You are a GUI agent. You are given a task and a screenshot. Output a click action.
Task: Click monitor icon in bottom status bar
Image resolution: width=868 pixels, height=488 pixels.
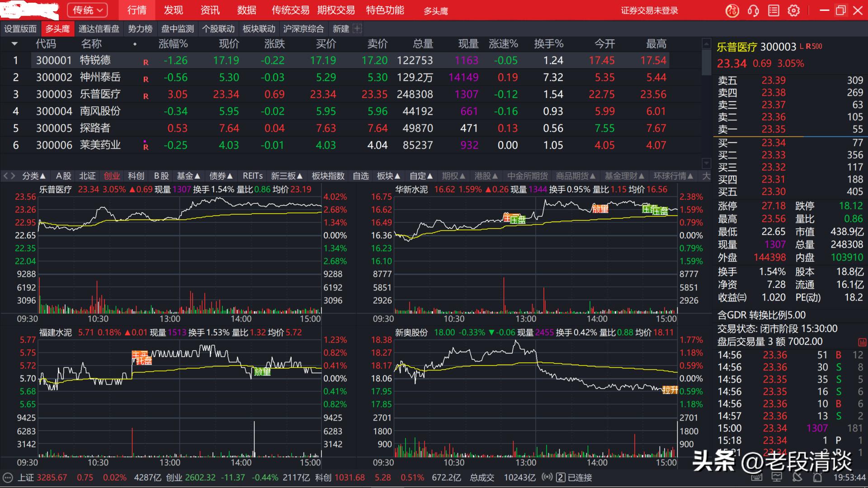(777, 478)
